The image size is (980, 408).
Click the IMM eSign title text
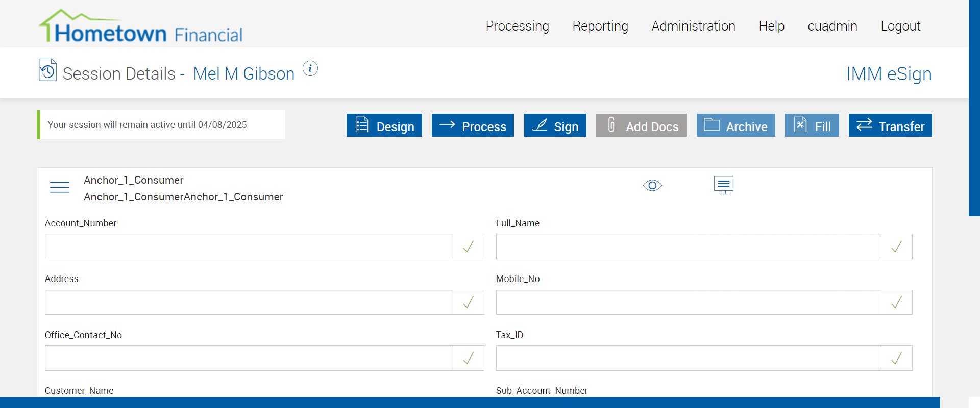tap(889, 74)
